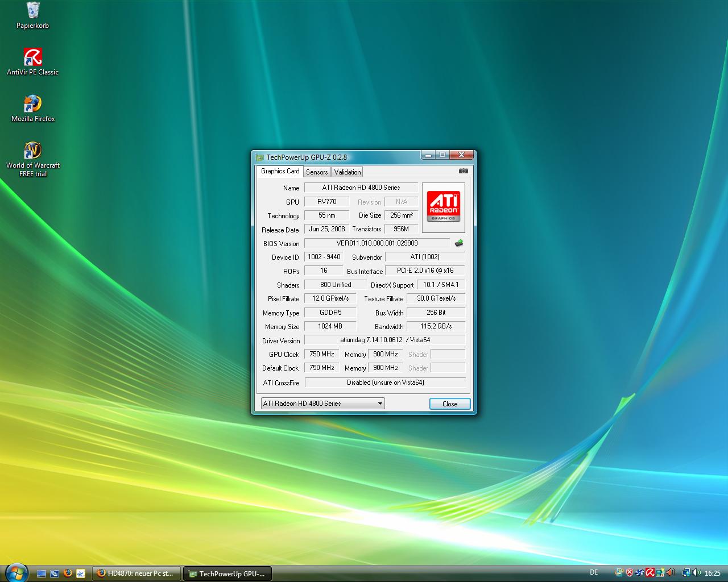Click the Pixel Fillrate value 12.0 GPixel/s
Screen dimensions: 728x582
click(x=330, y=298)
